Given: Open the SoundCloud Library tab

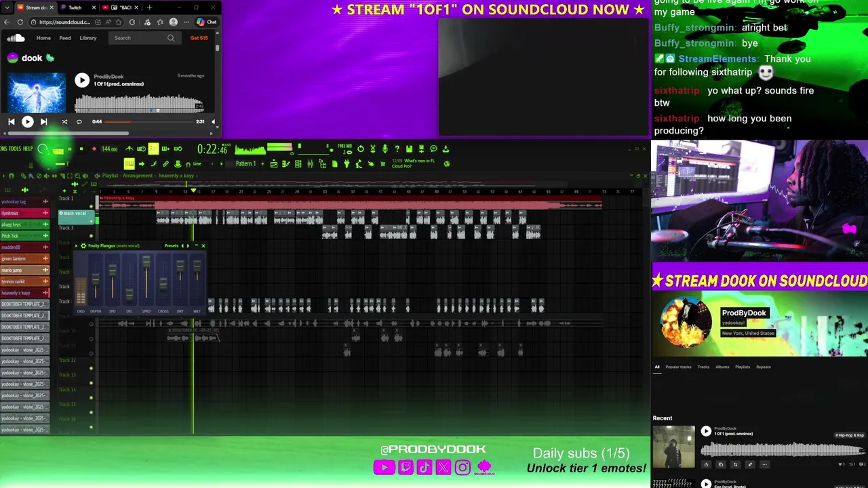Looking at the screenshot, I should (88, 38).
